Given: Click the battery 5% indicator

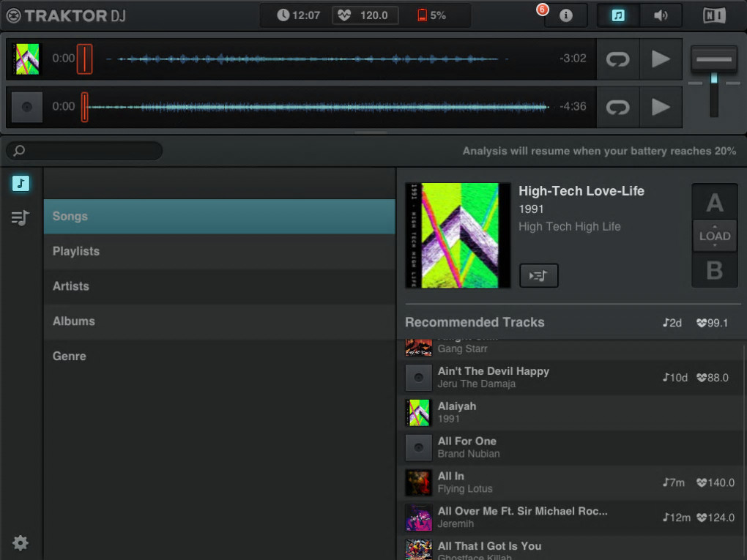Looking at the screenshot, I should point(431,15).
